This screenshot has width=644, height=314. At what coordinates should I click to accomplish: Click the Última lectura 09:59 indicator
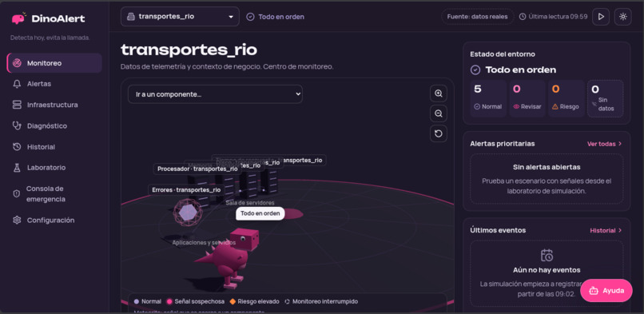(553, 17)
